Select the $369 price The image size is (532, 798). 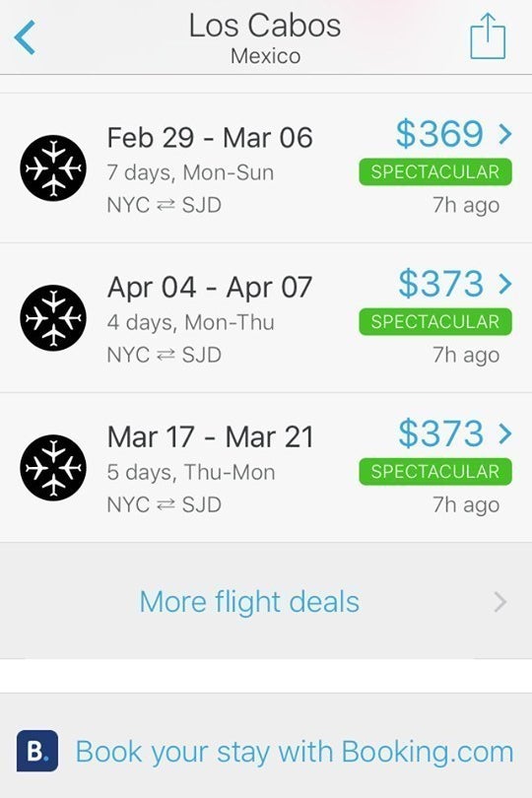(x=439, y=134)
